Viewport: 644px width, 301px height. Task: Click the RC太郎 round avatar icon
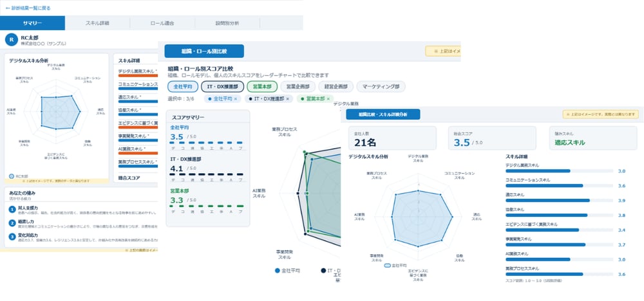tap(11, 40)
